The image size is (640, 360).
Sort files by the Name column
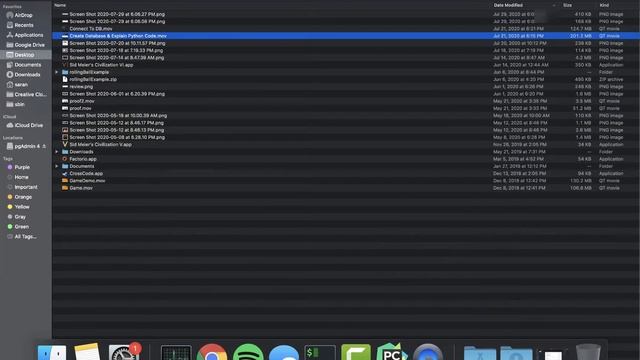tap(60, 5)
